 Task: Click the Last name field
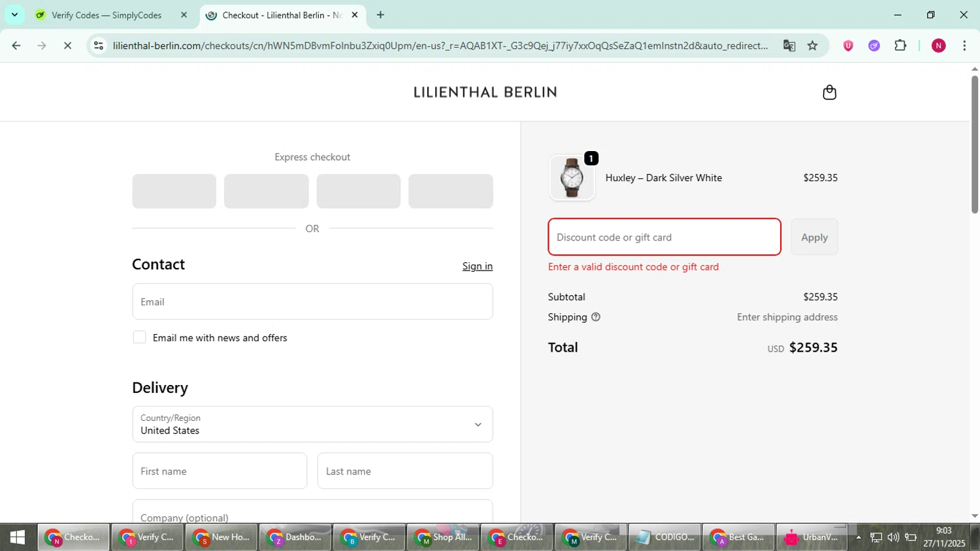pyautogui.click(x=405, y=471)
